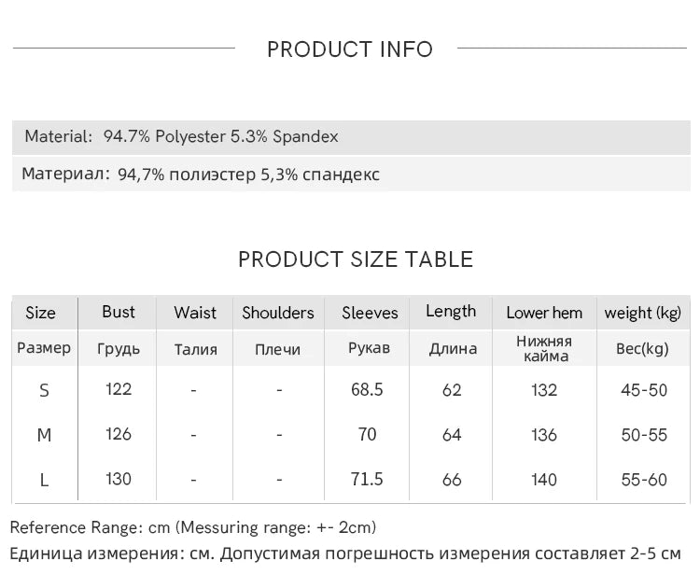Click the weight (kg) column header
Image resolution: width=700 pixels, height=588 pixels.
(x=643, y=313)
